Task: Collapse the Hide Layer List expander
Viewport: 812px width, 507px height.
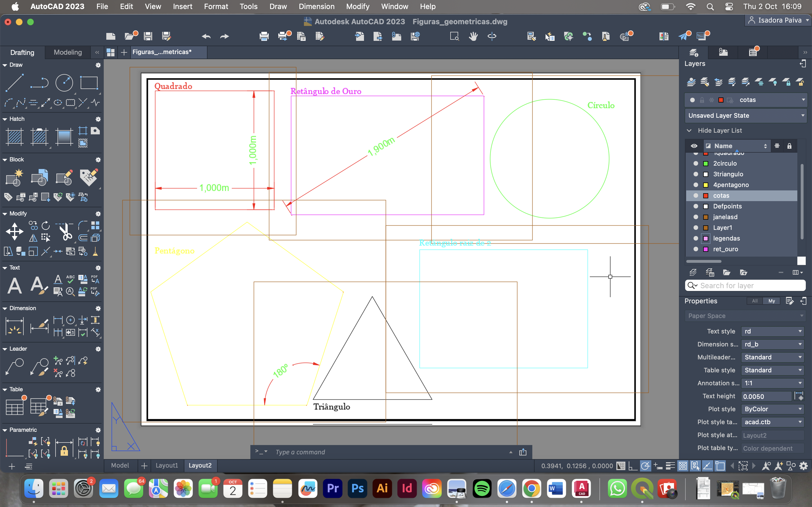Action: pos(689,130)
